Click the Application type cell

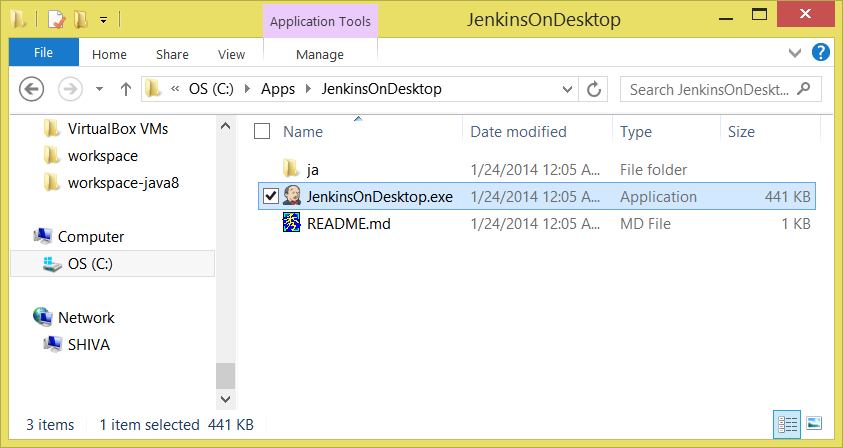pyautogui.click(x=658, y=197)
